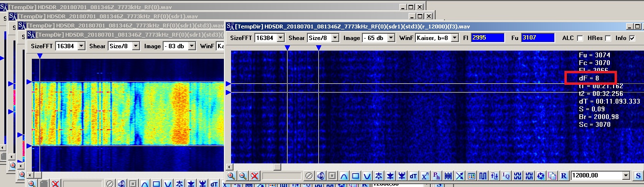Click the square-wave pulse icon
This screenshot has width=644, height=187.
pos(483,175)
